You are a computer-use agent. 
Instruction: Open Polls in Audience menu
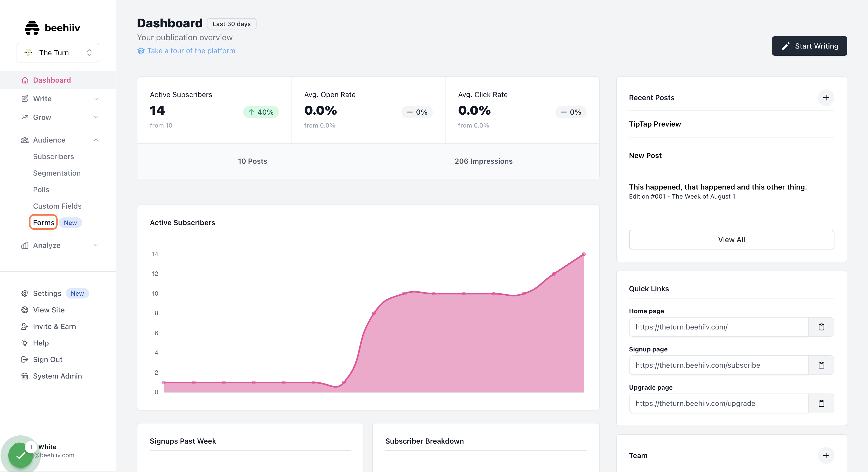pos(41,190)
